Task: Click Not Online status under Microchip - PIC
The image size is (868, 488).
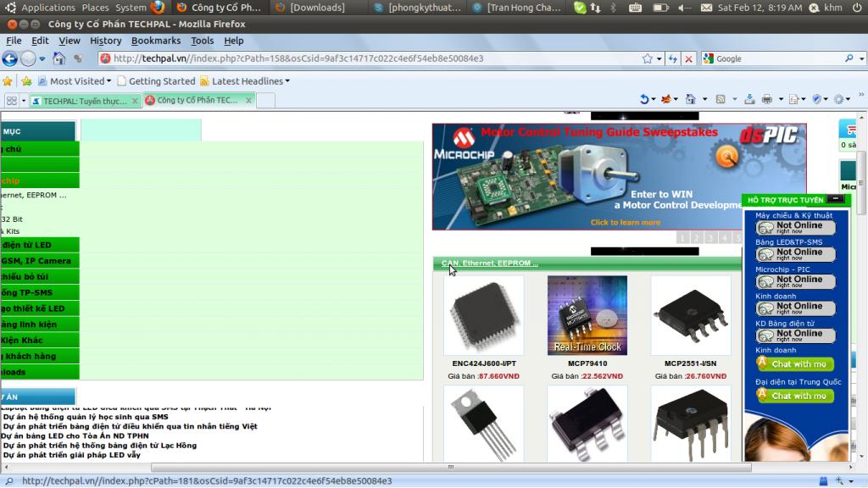Action: pyautogui.click(x=795, y=281)
